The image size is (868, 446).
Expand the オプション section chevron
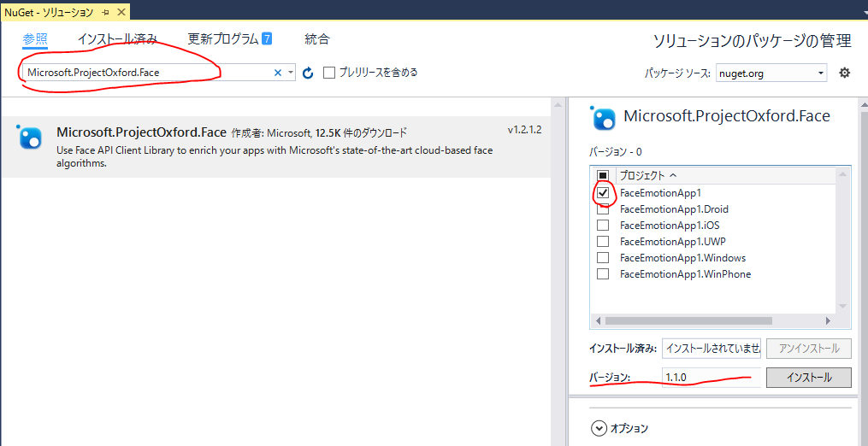[x=599, y=428]
